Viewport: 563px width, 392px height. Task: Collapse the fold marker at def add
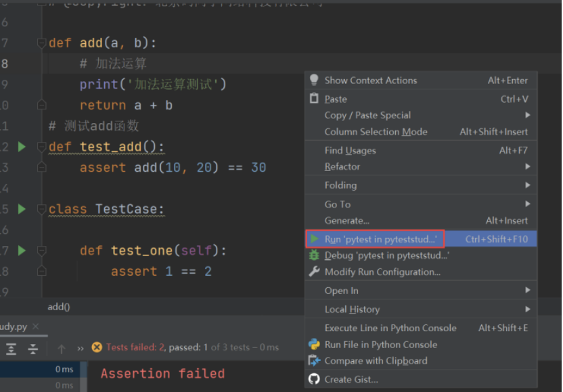click(x=42, y=43)
